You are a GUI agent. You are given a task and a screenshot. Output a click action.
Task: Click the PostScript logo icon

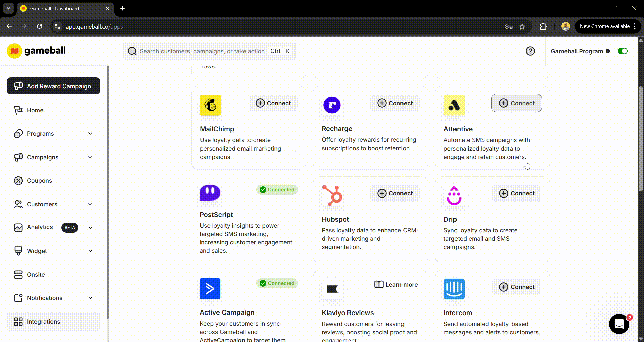(210, 193)
